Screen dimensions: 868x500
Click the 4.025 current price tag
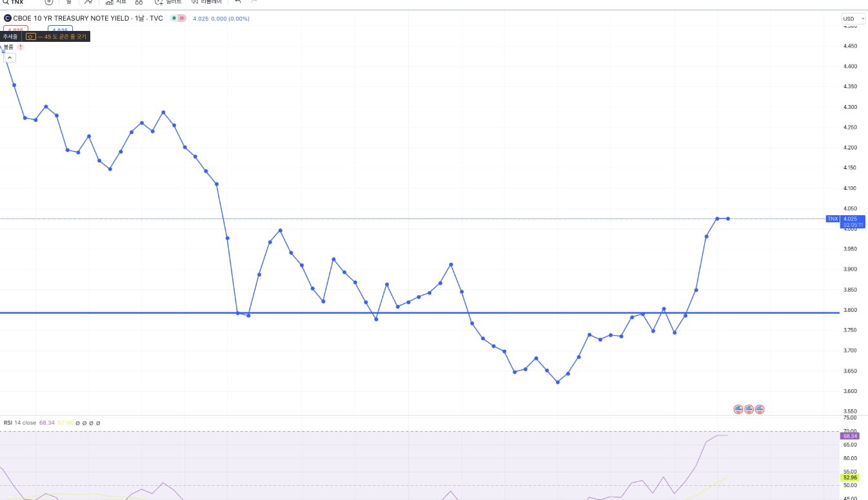[853, 222]
